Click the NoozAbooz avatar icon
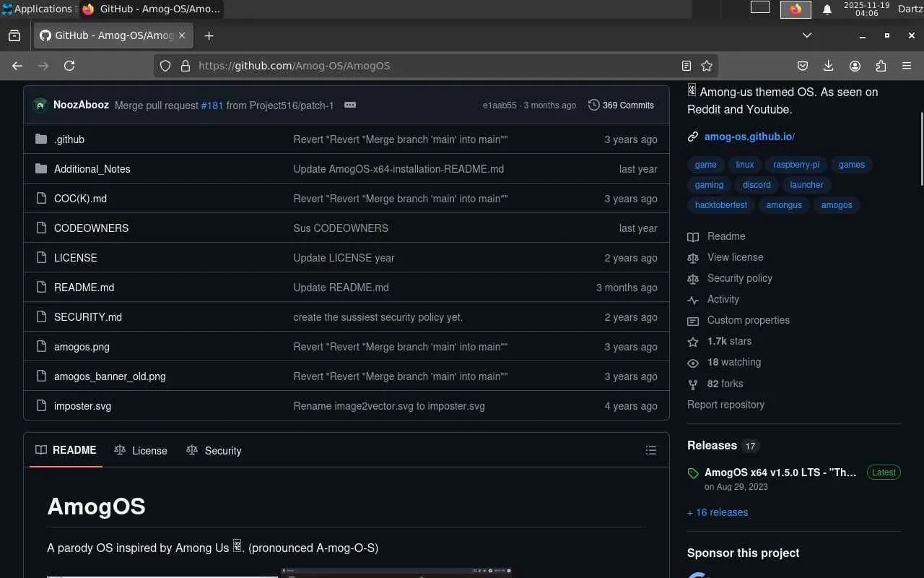This screenshot has width=924, height=578. (40, 105)
